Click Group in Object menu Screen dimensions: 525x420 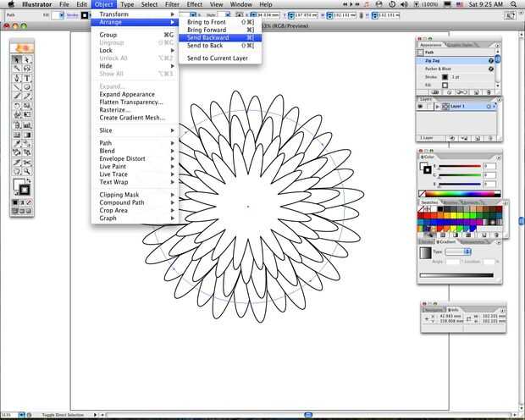[135, 35]
